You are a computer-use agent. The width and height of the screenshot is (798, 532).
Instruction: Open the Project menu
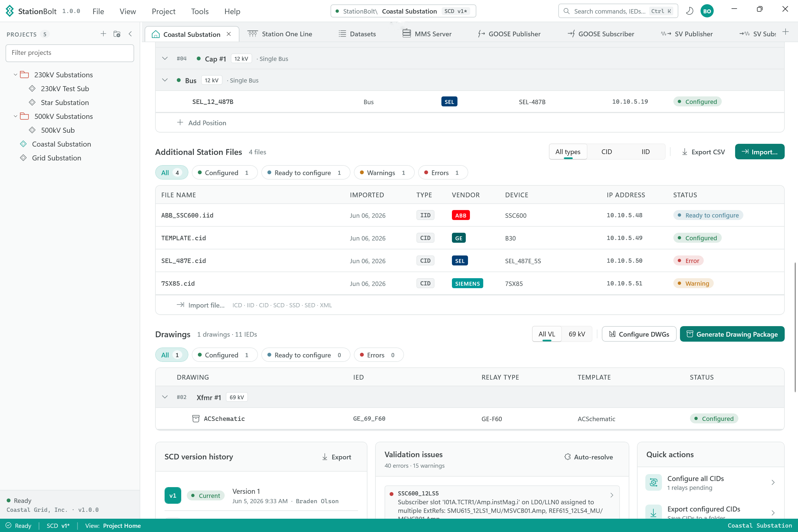[163, 11]
